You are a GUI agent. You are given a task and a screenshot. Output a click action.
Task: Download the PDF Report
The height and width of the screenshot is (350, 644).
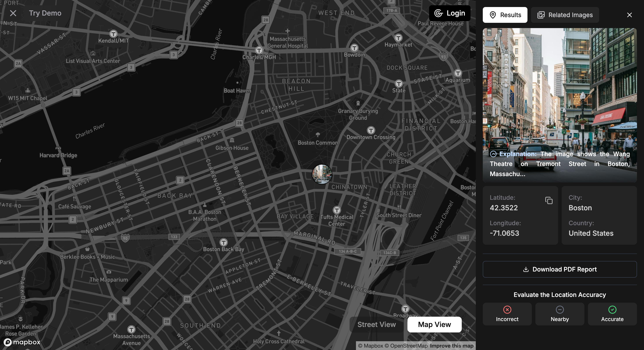click(x=560, y=269)
